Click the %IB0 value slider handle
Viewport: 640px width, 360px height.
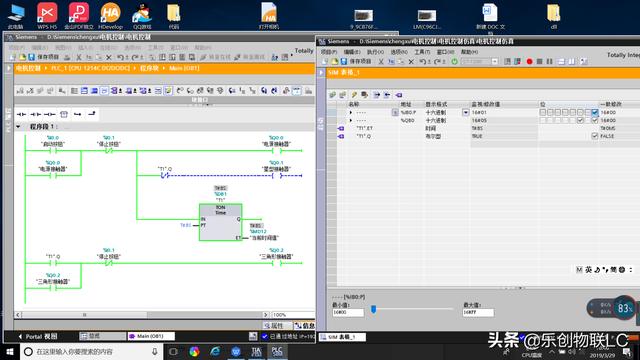pos(373,309)
